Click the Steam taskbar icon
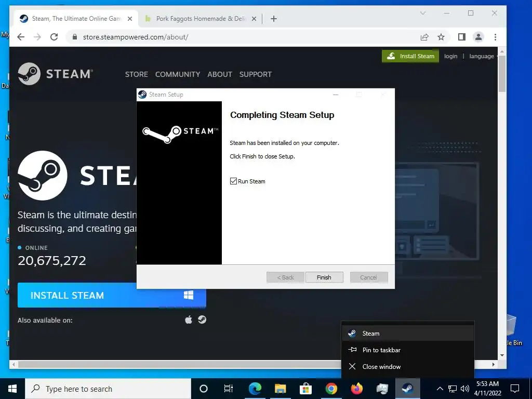Image resolution: width=532 pixels, height=399 pixels. (x=407, y=389)
